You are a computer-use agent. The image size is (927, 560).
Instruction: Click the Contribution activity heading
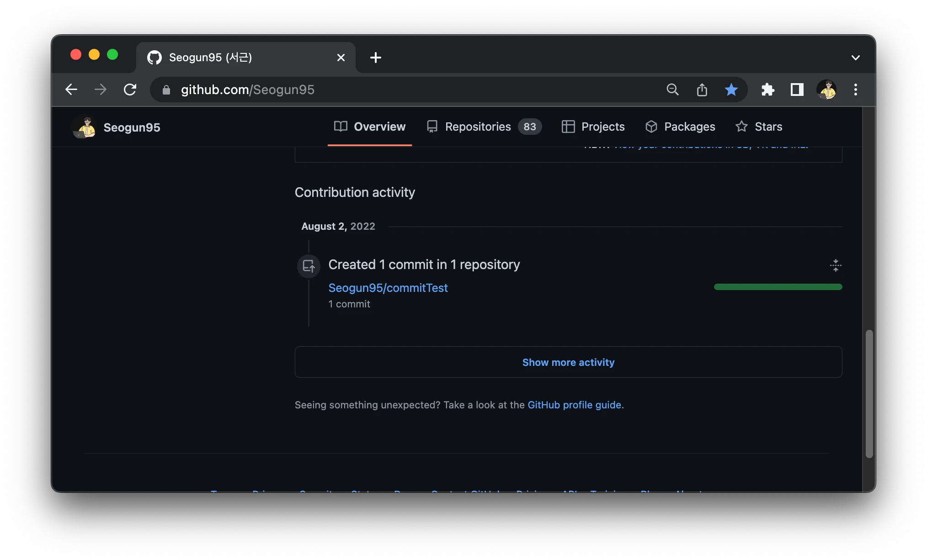355,192
